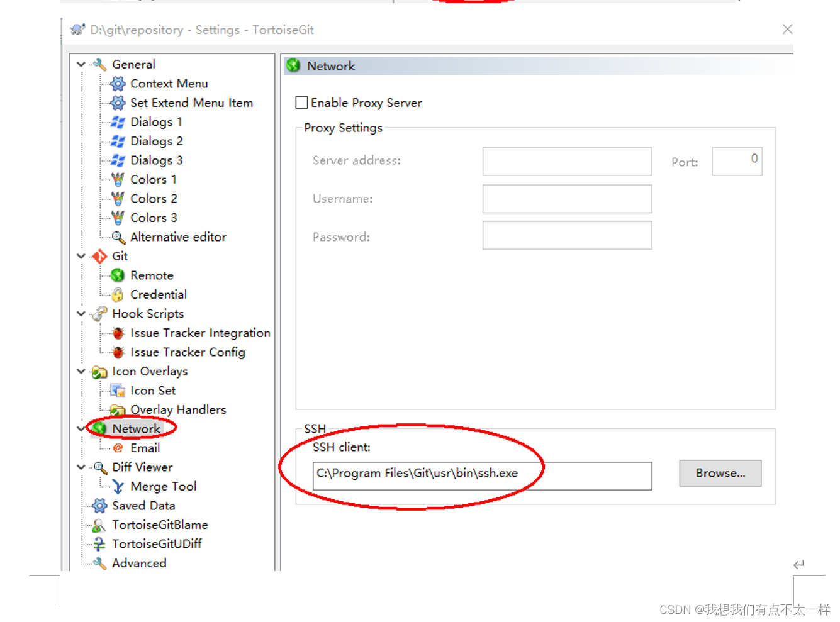Click the Server address input field
Viewport: 840px width, 622px height.
click(567, 162)
